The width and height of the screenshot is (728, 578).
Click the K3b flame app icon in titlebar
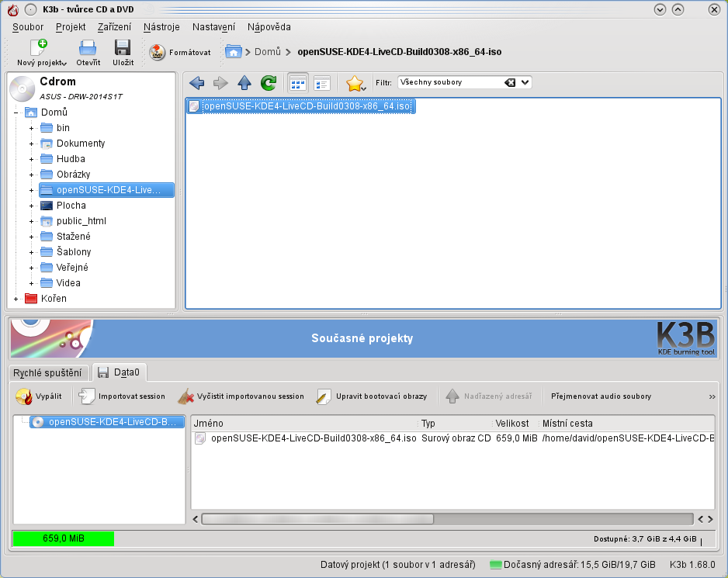13,9
